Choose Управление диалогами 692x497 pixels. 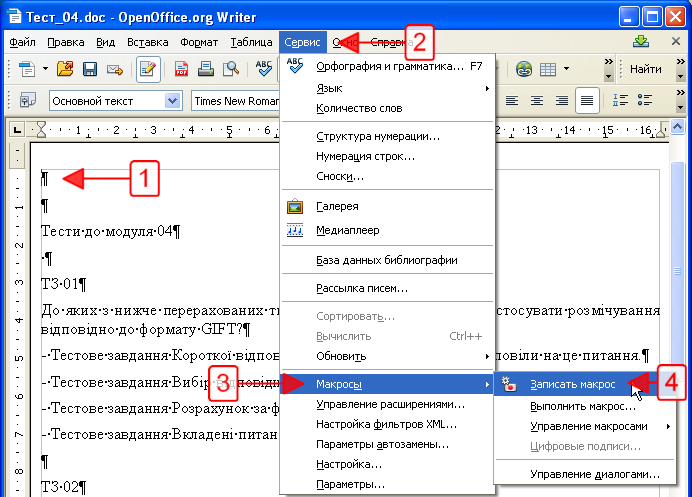[x=585, y=474]
